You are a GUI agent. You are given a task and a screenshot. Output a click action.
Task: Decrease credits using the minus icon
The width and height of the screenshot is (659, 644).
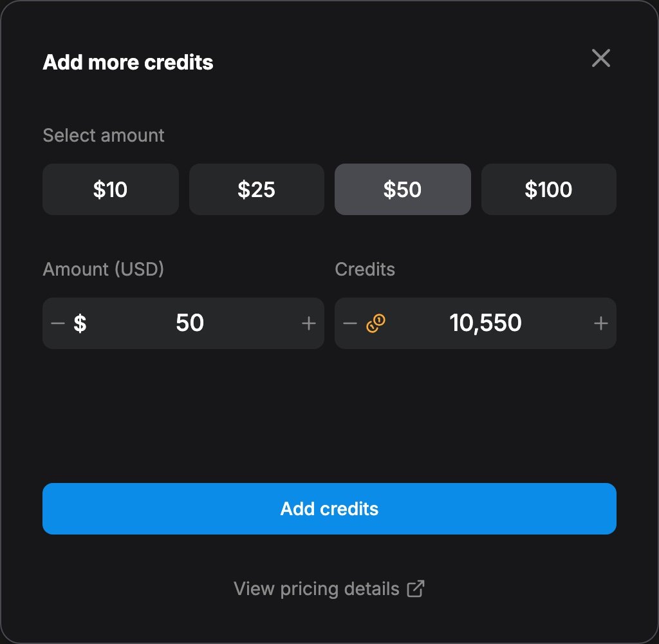click(349, 323)
